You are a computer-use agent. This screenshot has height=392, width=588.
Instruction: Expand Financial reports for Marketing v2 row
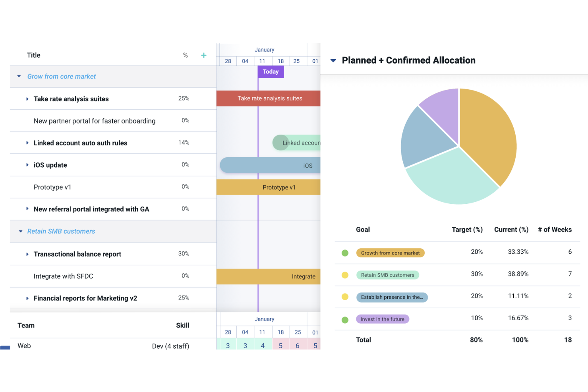click(27, 298)
